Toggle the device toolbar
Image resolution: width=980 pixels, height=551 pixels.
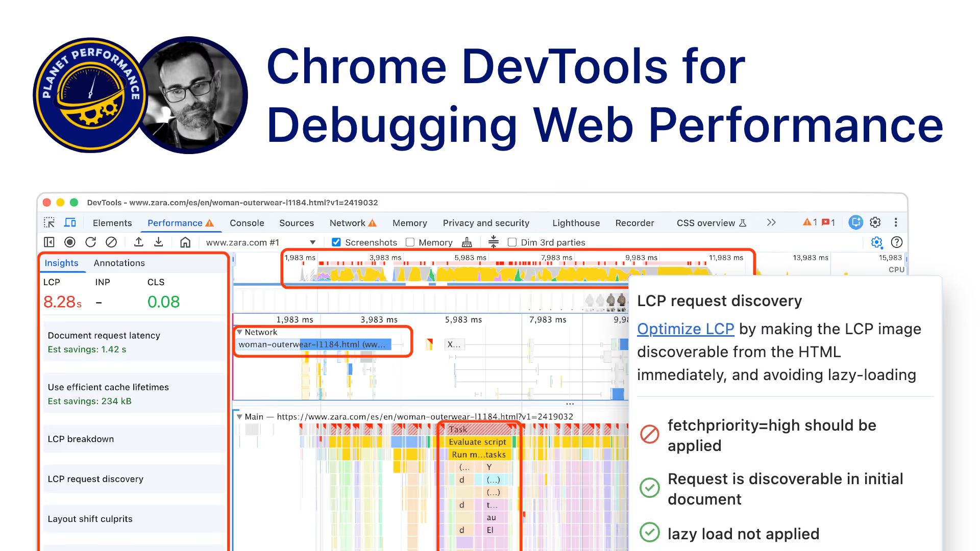(x=70, y=222)
